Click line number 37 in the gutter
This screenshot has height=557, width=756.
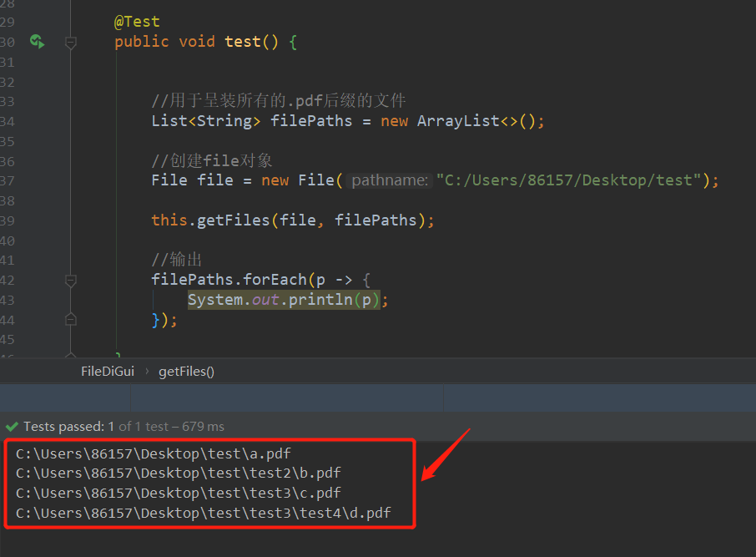point(8,181)
